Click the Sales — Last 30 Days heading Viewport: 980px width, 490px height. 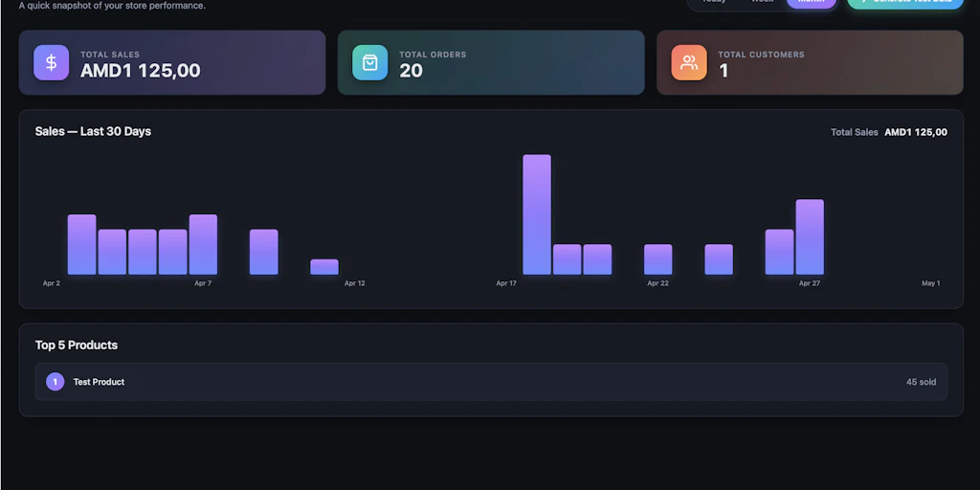coord(93,131)
